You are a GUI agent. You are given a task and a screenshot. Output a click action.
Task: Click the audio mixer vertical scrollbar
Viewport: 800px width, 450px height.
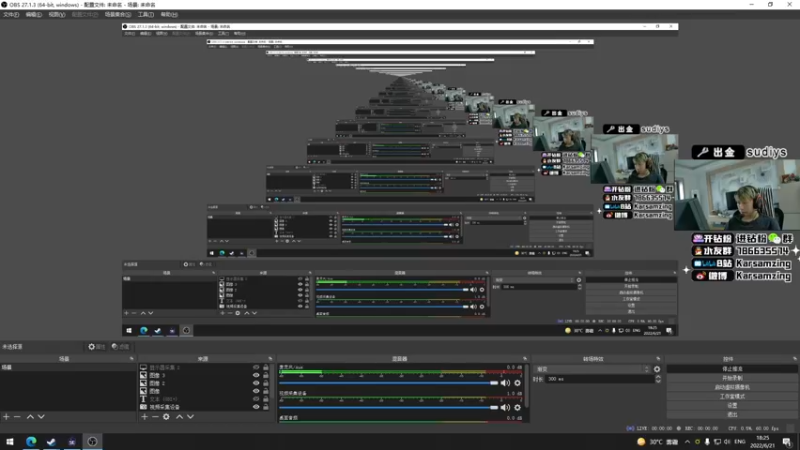click(x=527, y=388)
